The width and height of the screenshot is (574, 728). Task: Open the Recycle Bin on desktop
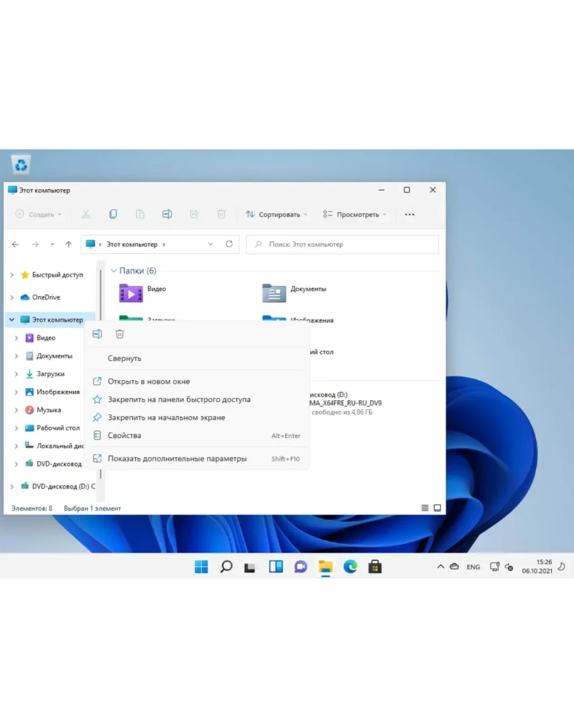point(21,165)
